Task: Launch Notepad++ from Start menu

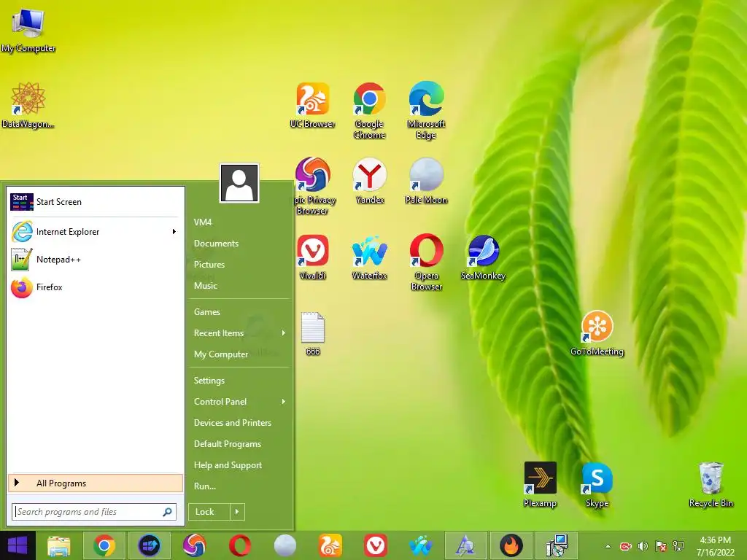Action: click(x=96, y=260)
